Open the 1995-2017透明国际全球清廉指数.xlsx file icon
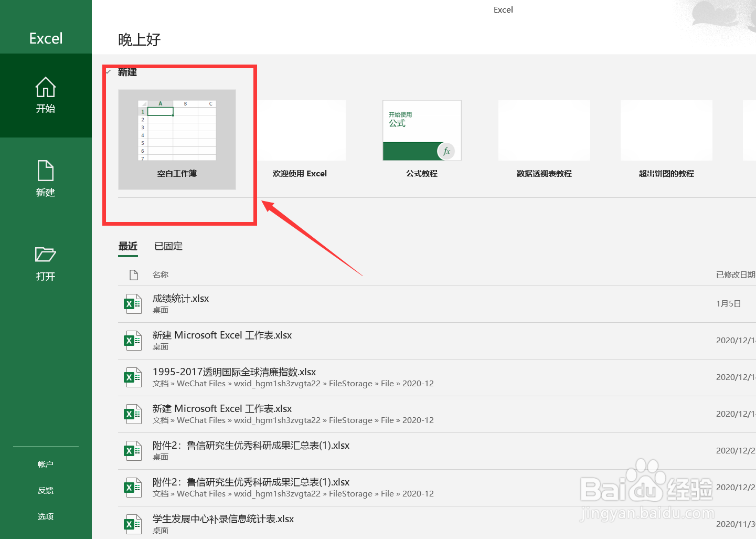Image resolution: width=756 pixels, height=539 pixels. (133, 377)
